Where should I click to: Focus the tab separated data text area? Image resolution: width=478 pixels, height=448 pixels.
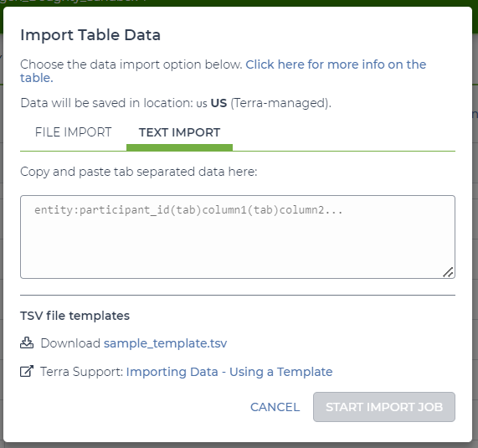238,237
